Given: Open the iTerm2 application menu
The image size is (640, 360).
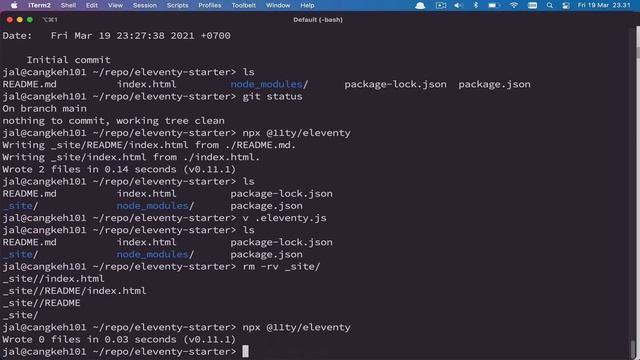Looking at the screenshot, I should [x=40, y=5].
